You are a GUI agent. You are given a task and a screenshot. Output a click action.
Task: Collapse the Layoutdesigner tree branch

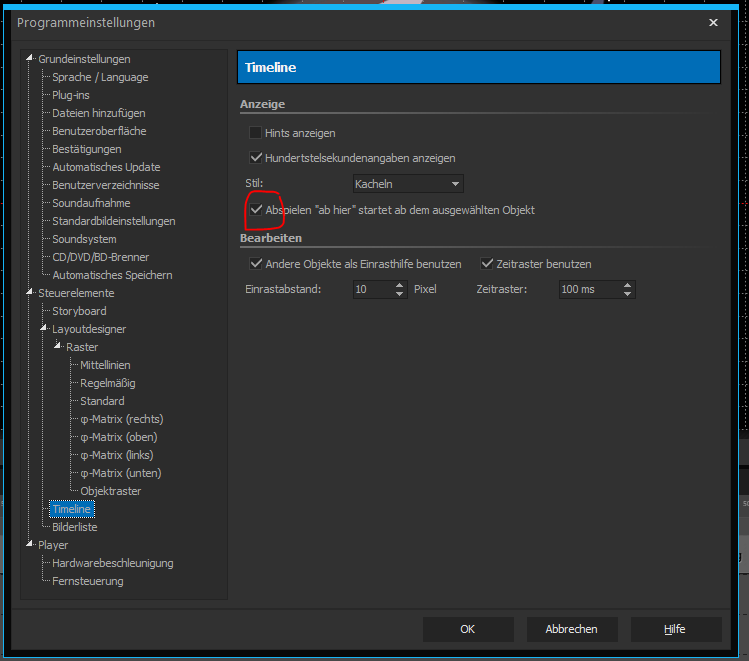point(44,329)
